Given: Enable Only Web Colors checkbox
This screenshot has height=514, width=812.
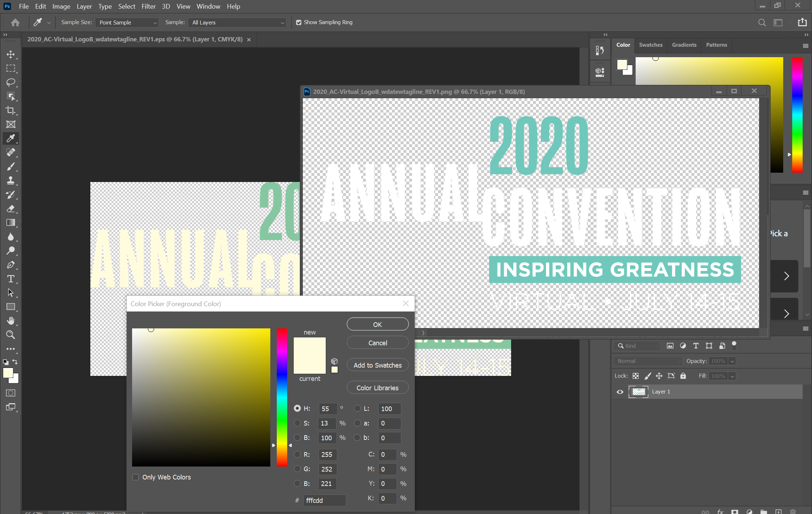Looking at the screenshot, I should tap(136, 477).
